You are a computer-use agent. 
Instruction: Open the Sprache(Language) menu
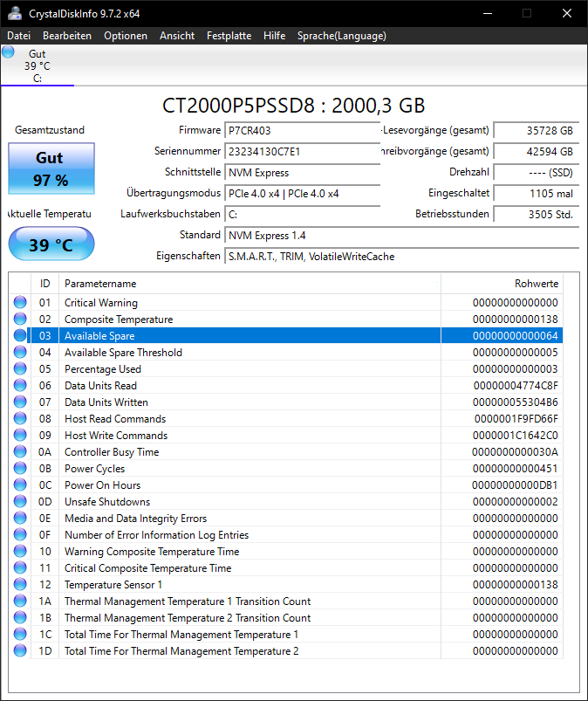tap(342, 36)
